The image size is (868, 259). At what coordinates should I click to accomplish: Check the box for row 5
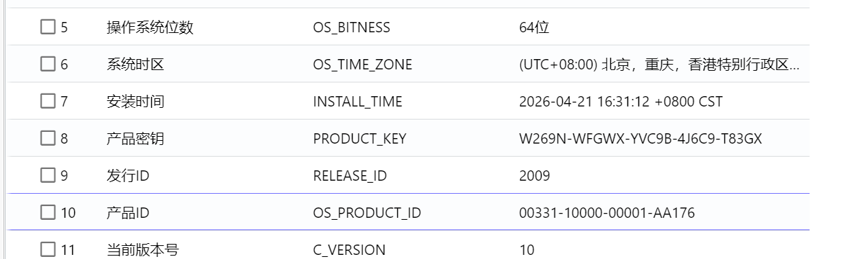47,27
